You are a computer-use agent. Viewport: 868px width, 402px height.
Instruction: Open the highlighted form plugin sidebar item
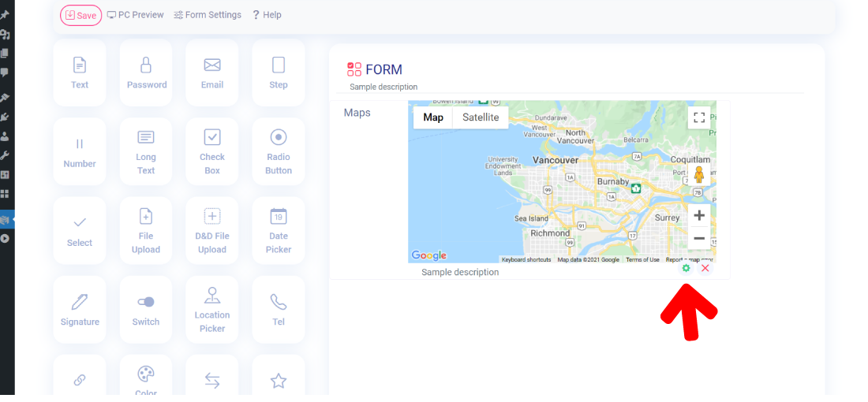pos(6,220)
